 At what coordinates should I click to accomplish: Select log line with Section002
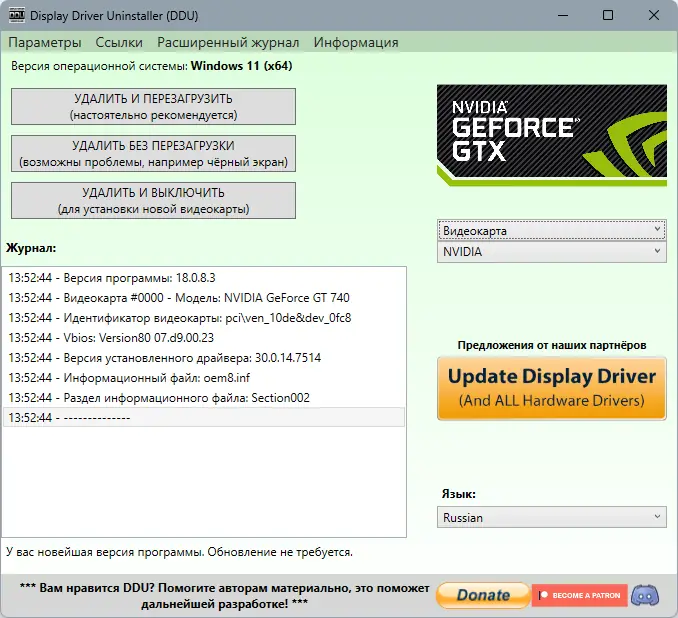(204, 397)
